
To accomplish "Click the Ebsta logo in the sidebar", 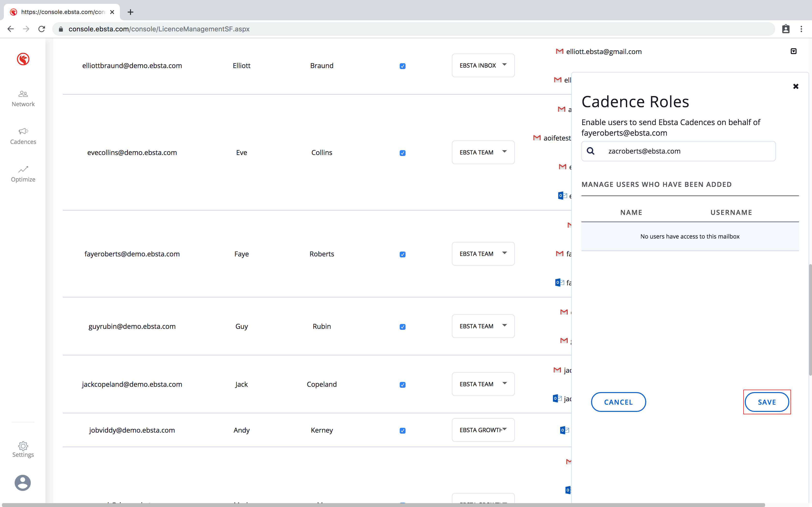I will point(23,59).
